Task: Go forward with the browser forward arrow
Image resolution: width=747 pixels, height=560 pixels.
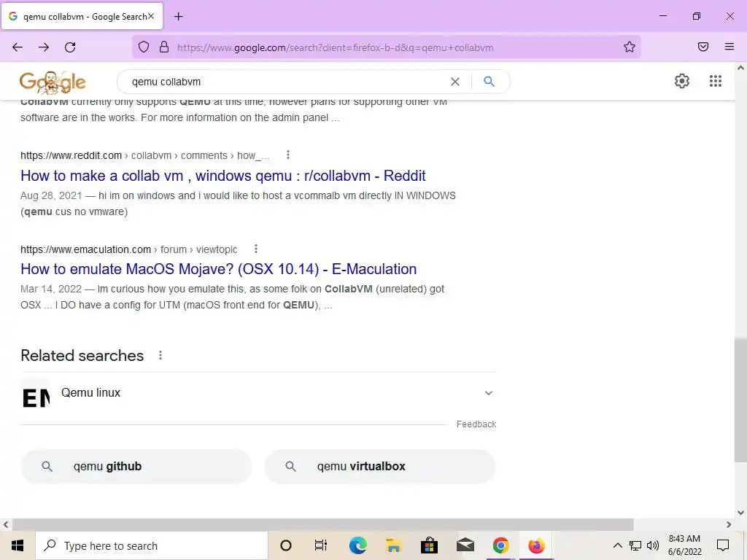Action: [44, 47]
